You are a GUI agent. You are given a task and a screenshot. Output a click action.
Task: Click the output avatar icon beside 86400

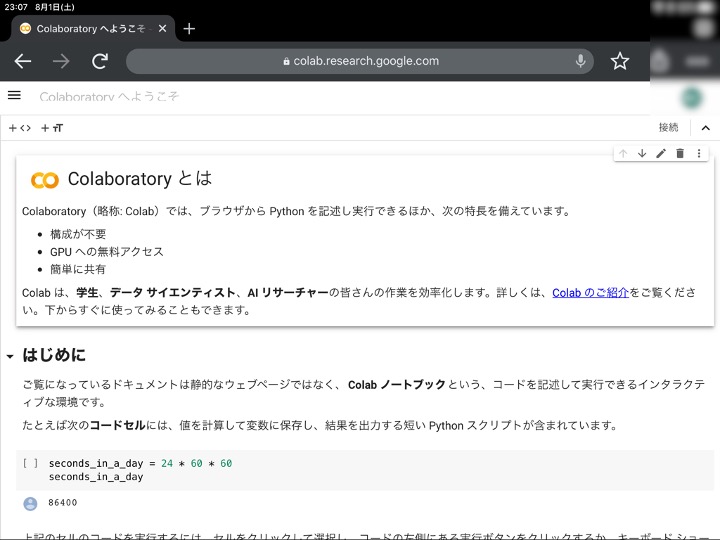(30, 503)
